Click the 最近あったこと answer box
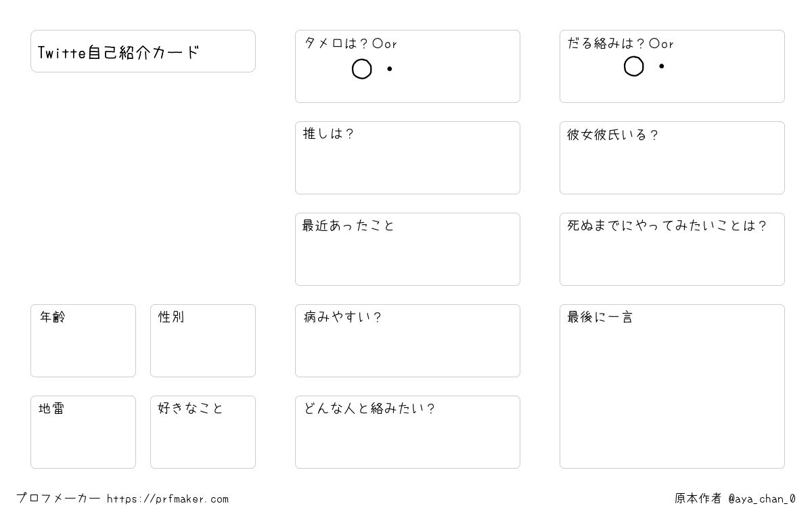Screen dimensions: 812x508 coord(407,249)
